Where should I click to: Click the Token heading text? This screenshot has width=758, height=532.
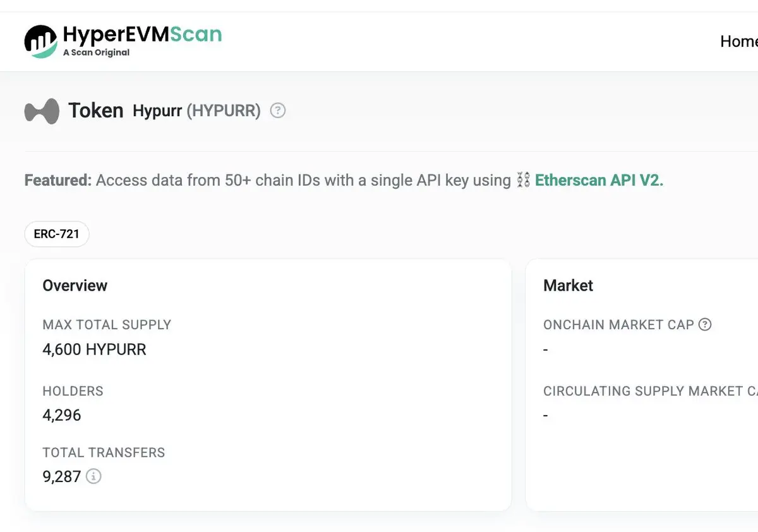95,111
